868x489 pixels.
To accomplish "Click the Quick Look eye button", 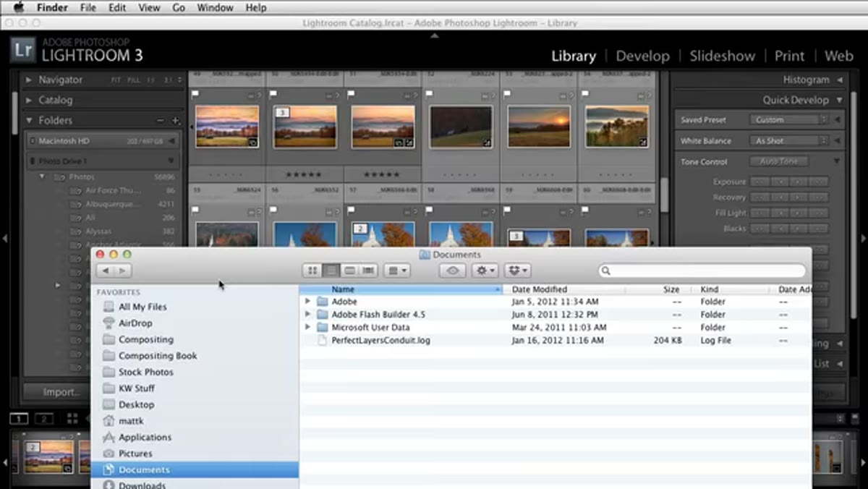I will pos(453,271).
